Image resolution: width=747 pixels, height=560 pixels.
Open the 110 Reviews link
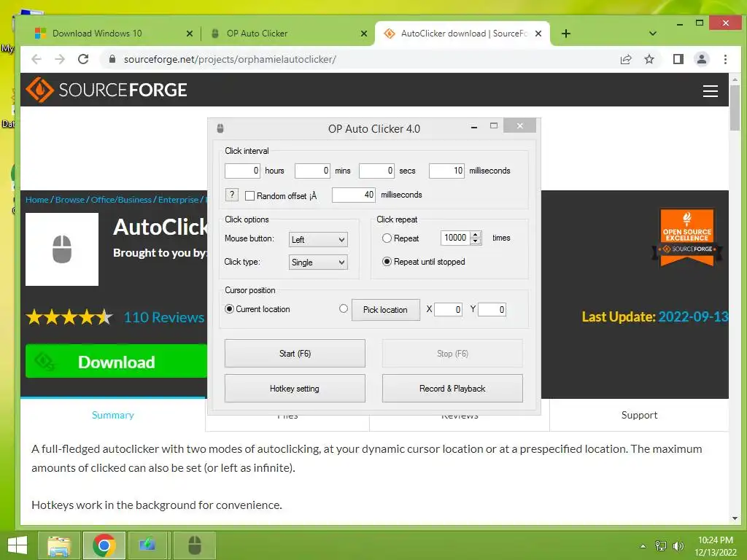[164, 317]
